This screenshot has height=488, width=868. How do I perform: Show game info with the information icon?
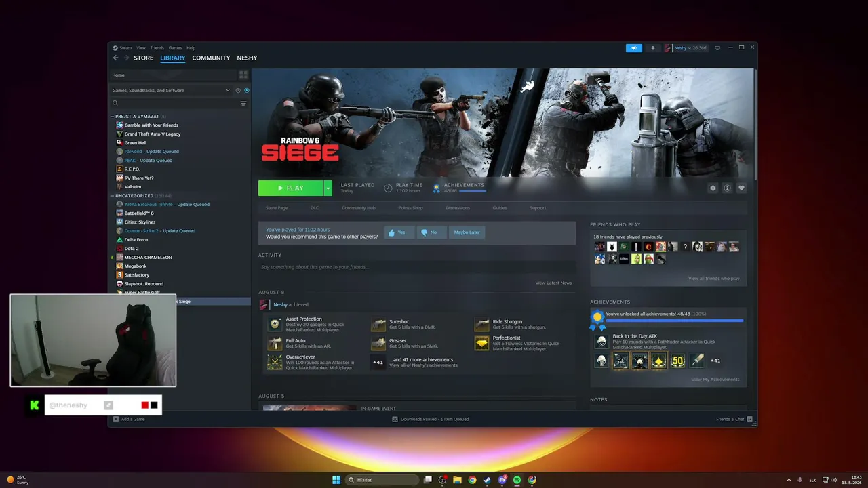point(727,188)
